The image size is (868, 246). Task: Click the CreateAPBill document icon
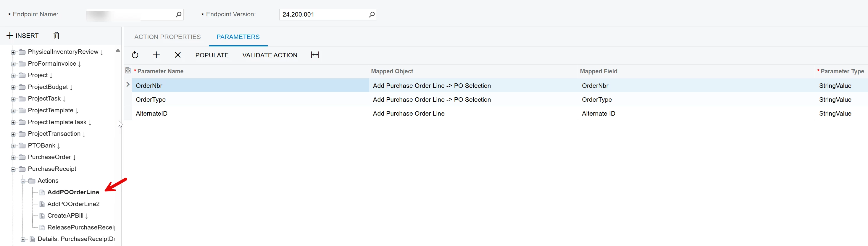click(42, 216)
